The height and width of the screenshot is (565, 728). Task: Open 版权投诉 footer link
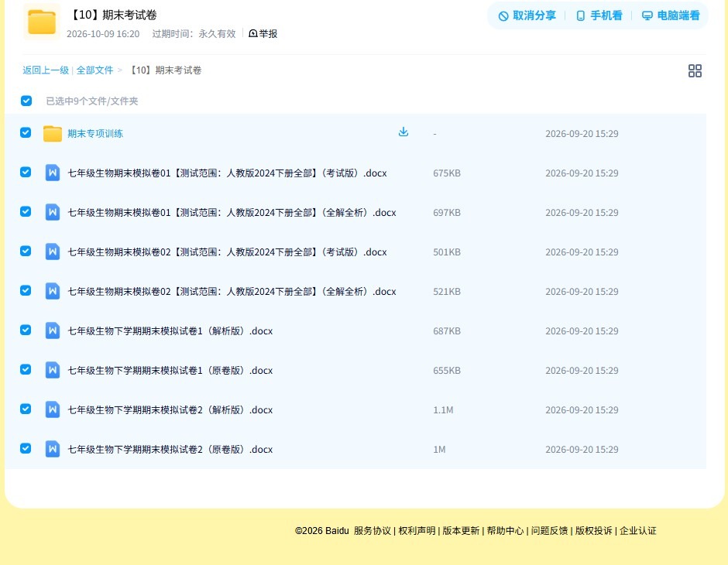594,531
